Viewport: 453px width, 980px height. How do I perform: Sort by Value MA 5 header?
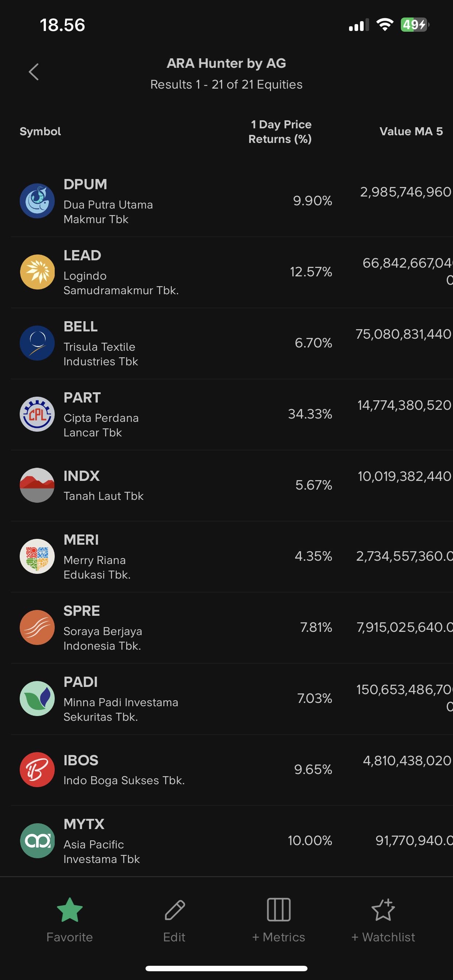[x=411, y=132]
